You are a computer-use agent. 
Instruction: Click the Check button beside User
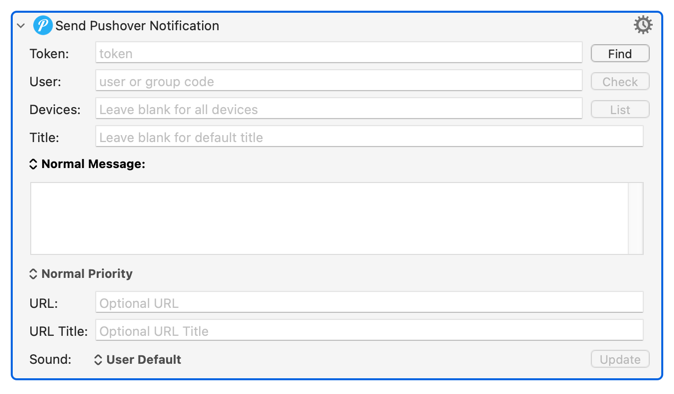620,82
